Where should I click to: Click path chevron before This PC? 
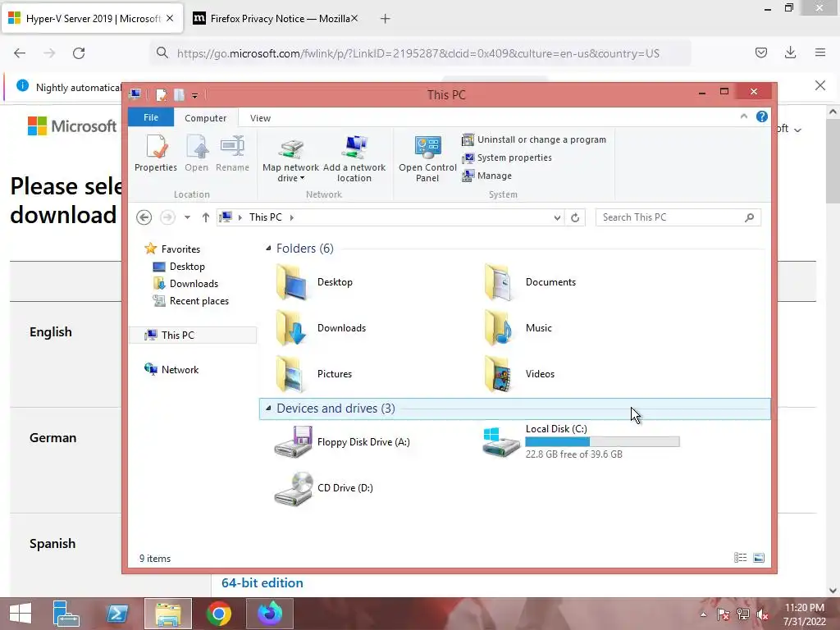point(240,217)
